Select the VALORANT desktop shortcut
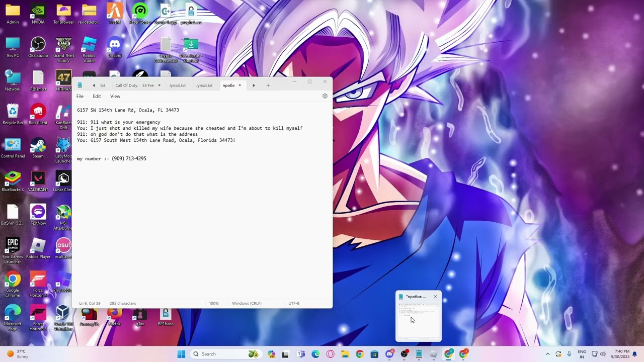 pos(38,182)
